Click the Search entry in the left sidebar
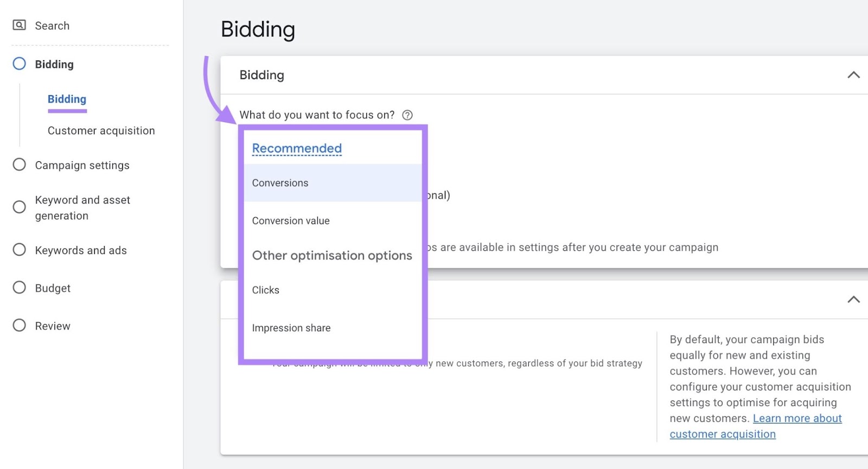 (52, 25)
